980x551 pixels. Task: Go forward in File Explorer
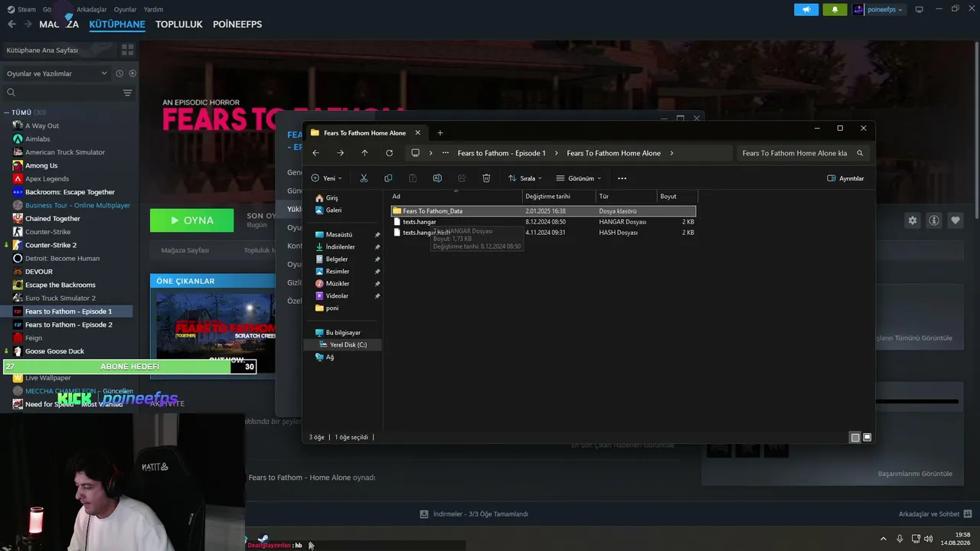(x=340, y=153)
